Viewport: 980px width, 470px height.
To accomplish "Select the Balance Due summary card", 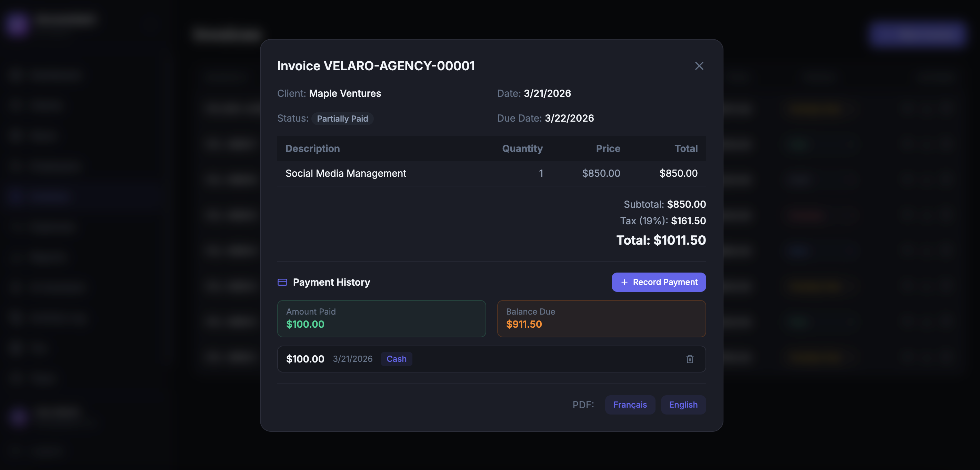I will click(x=601, y=319).
